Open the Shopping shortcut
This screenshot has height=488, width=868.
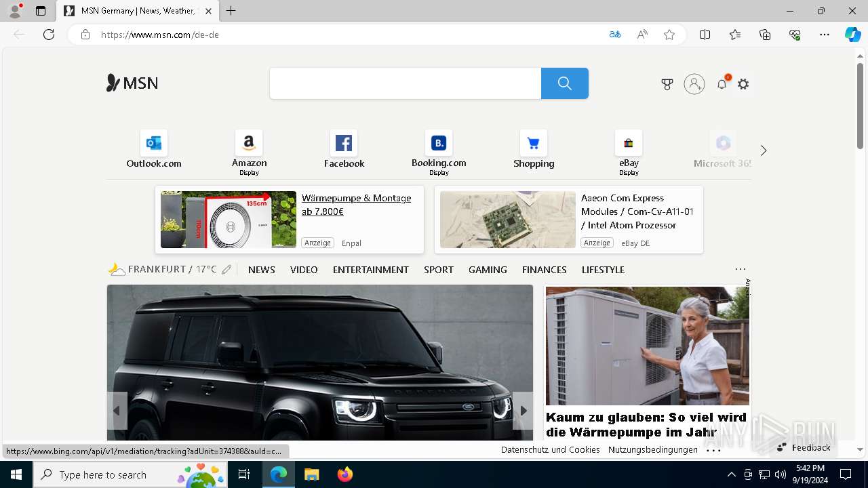pyautogui.click(x=534, y=150)
